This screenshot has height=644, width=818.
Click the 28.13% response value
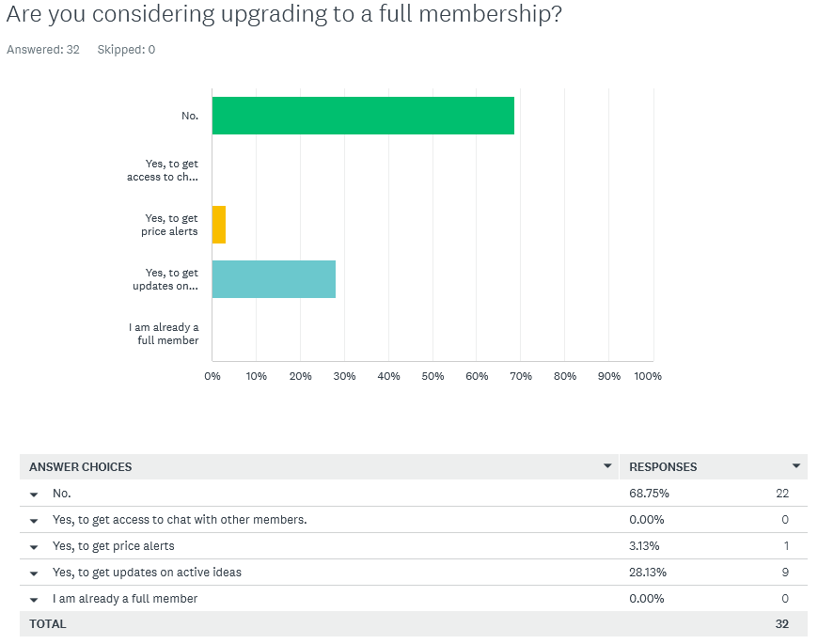pos(649,573)
